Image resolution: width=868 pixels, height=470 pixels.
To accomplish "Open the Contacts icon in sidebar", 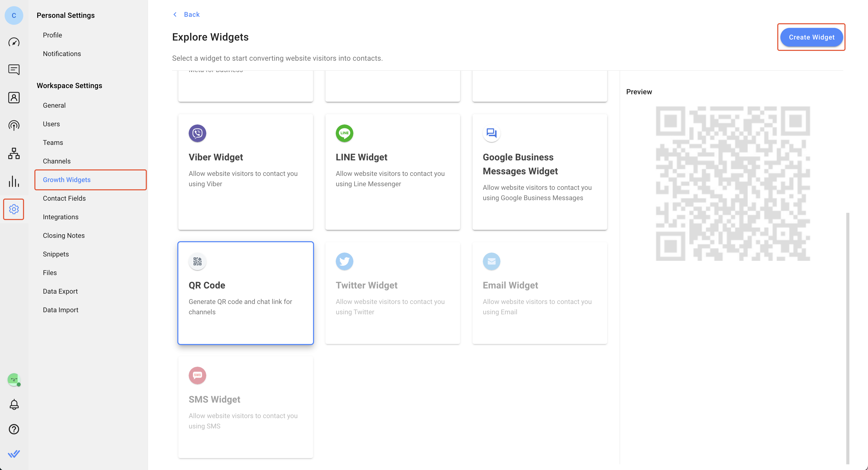I will pyautogui.click(x=14, y=98).
